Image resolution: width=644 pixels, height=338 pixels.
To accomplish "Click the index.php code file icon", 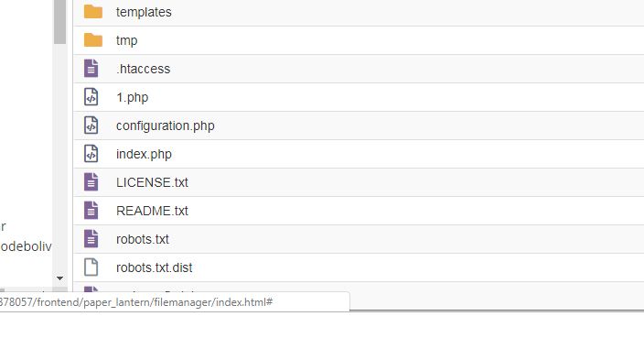I will coord(91,154).
